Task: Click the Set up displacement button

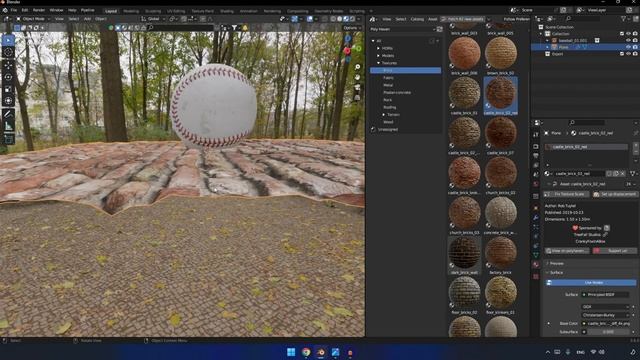Action: [x=615, y=194]
